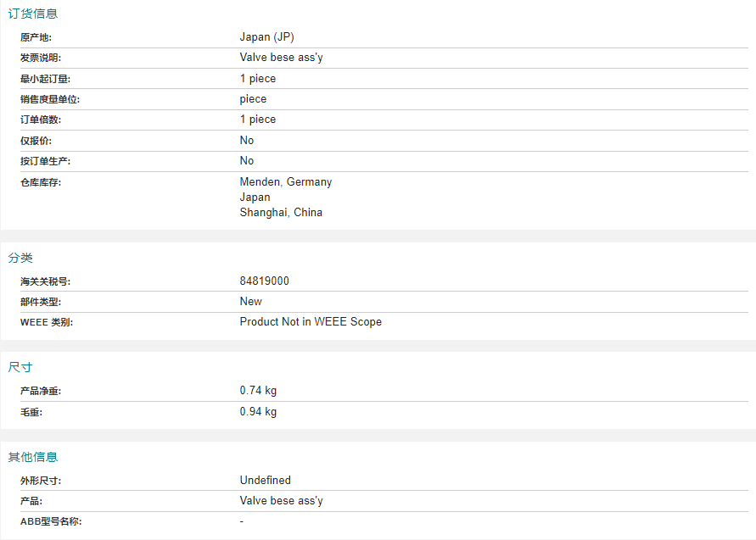Click the customs tariff number 84819000
756x540 pixels.
pos(264,281)
